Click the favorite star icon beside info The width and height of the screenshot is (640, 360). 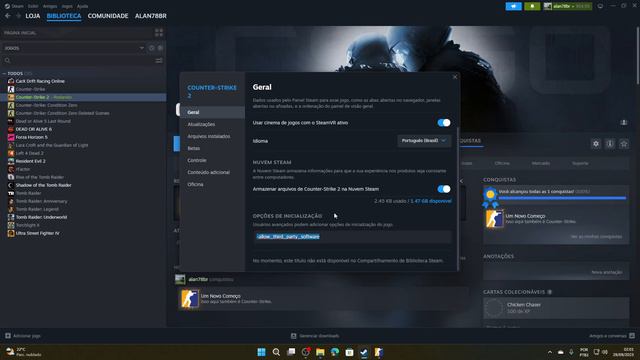click(624, 144)
